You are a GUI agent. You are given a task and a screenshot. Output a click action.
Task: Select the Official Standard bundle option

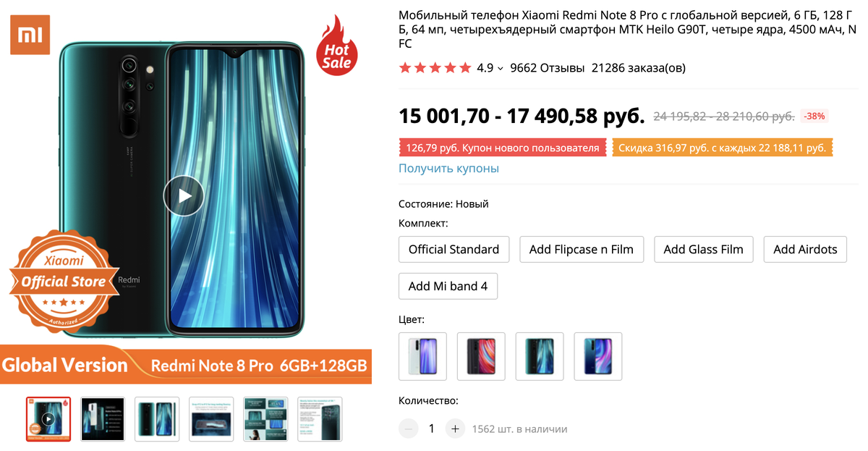(454, 249)
